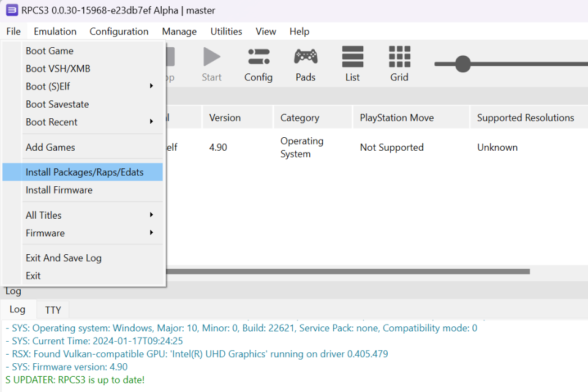Select the 4.90 version cell

218,148
